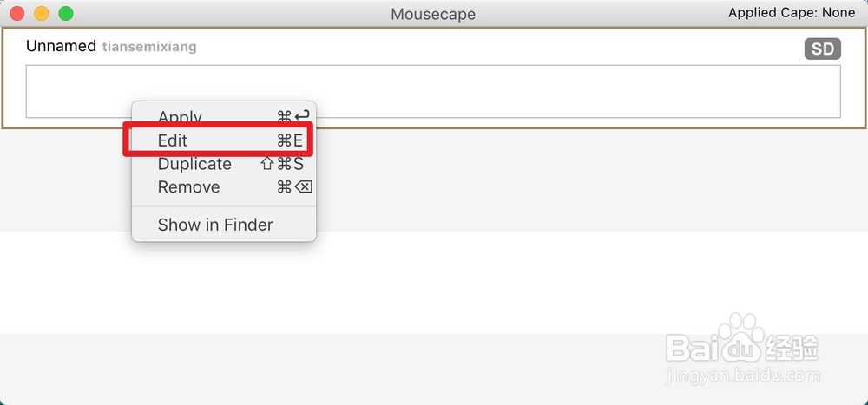Select Show in Finder menu entry
Viewport: 868px width, 405px height.
tap(224, 225)
